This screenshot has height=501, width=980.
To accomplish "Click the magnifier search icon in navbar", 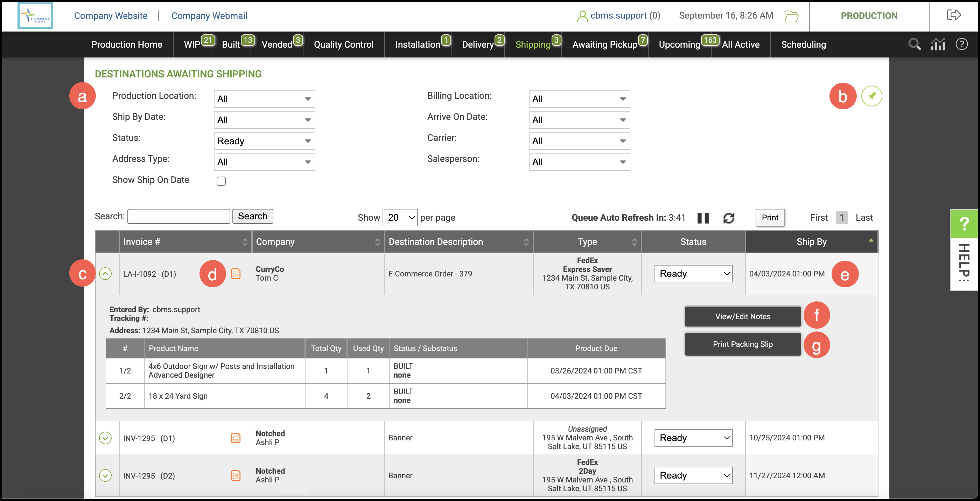I will coord(914,44).
